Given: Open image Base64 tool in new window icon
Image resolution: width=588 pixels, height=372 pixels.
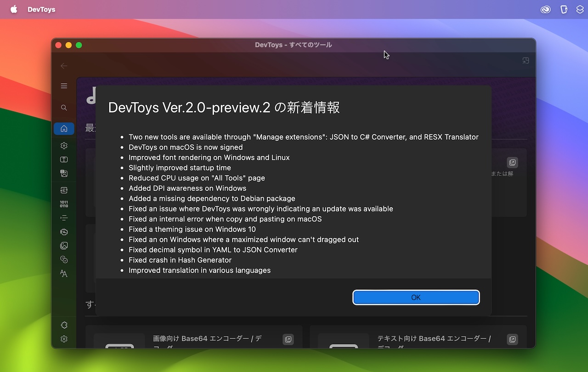Looking at the screenshot, I should pyautogui.click(x=288, y=339).
